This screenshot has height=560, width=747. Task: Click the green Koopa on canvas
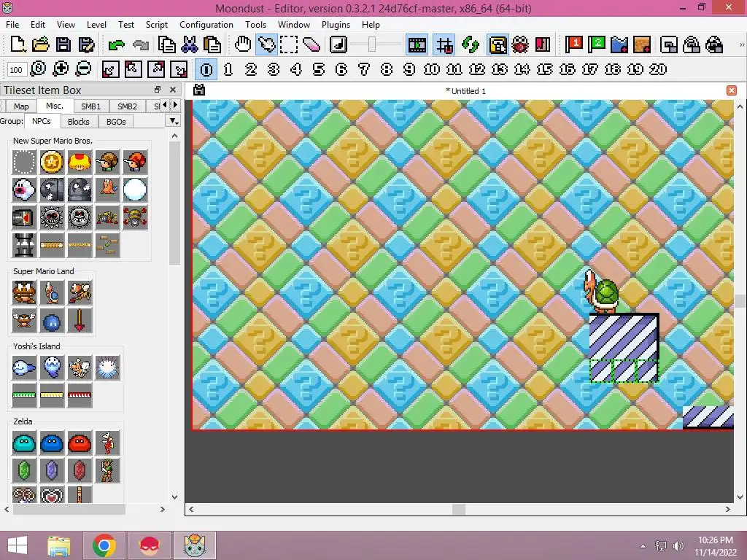602,292
